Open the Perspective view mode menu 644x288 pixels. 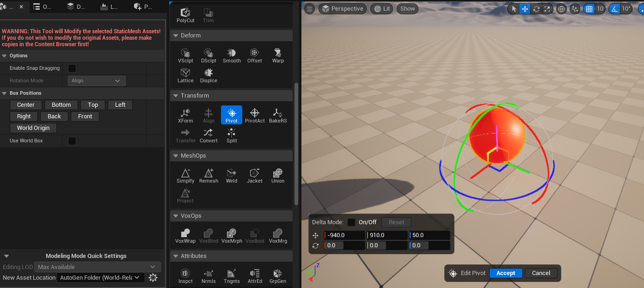(x=343, y=9)
